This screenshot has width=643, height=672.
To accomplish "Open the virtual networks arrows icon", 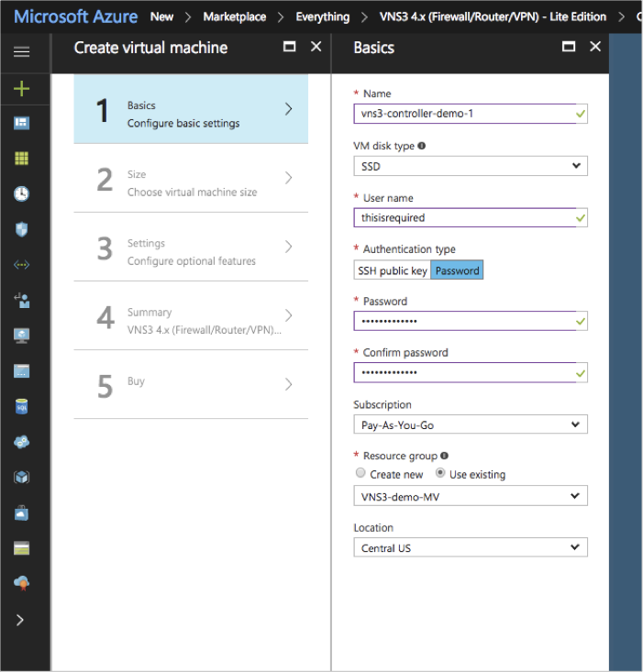I will click(x=21, y=265).
